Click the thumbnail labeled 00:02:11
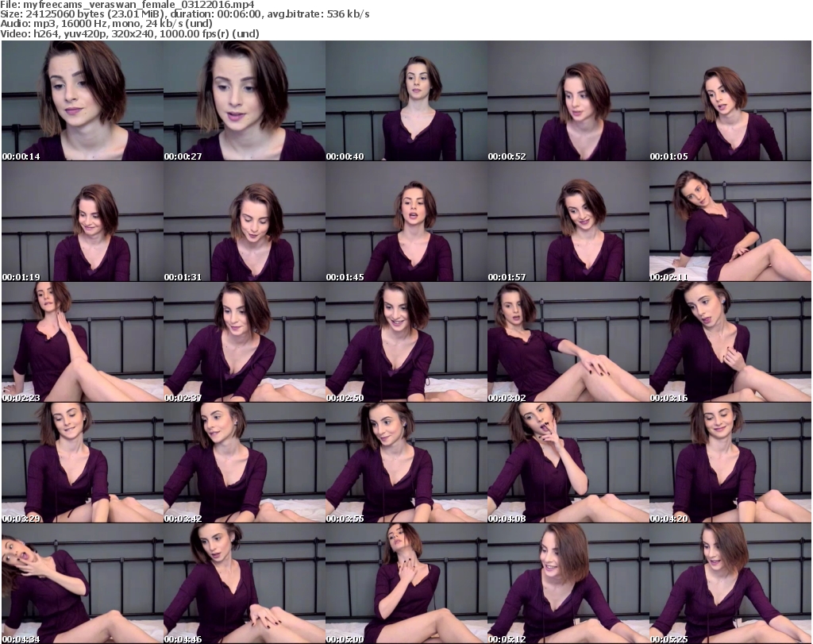The image size is (813, 644). (x=730, y=222)
